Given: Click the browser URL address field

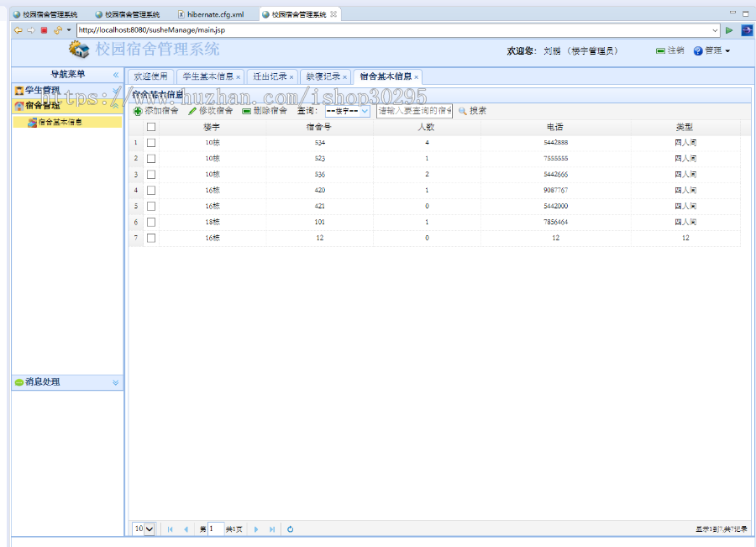Looking at the screenshot, I should [395, 30].
